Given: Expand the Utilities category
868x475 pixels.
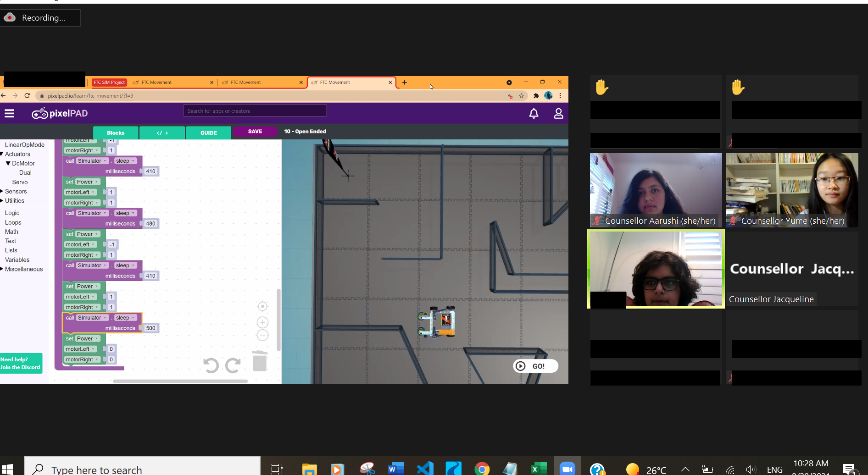Looking at the screenshot, I should (x=2, y=200).
